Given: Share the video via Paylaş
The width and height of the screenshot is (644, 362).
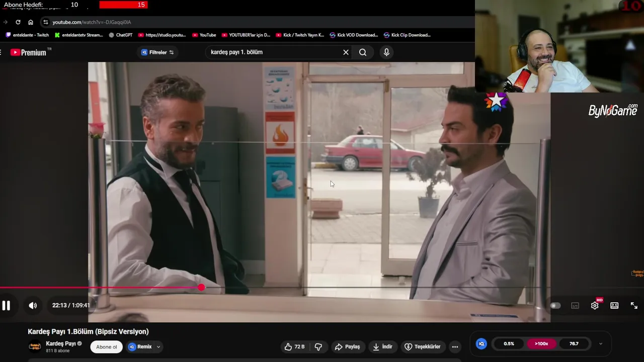Looking at the screenshot, I should point(347,346).
